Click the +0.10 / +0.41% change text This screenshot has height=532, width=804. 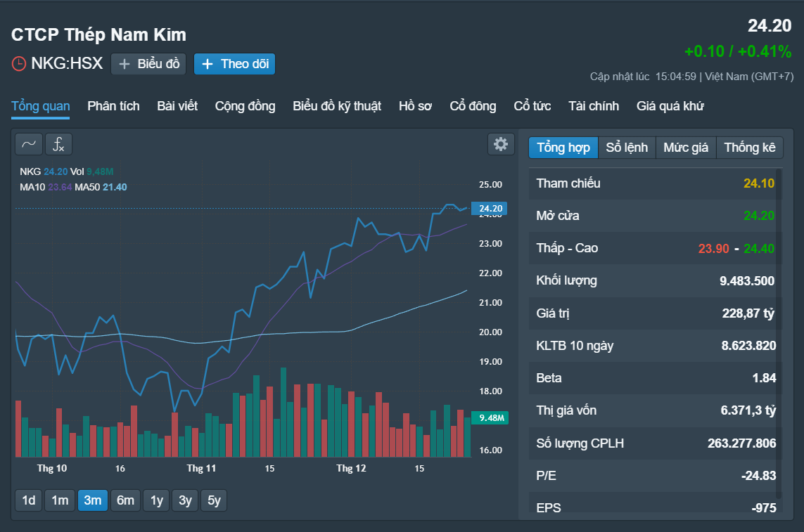pyautogui.click(x=738, y=51)
